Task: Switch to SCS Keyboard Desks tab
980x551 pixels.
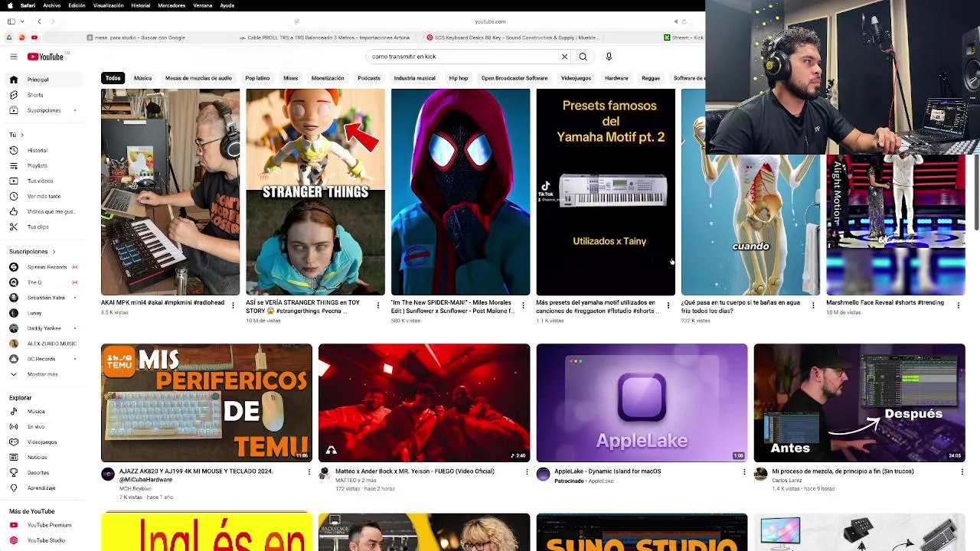Action: point(514,37)
